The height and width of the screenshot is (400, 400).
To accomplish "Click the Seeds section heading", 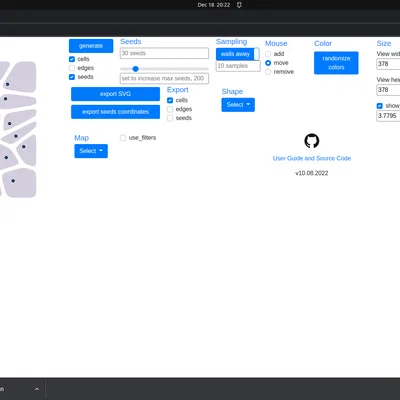I will point(131,42).
